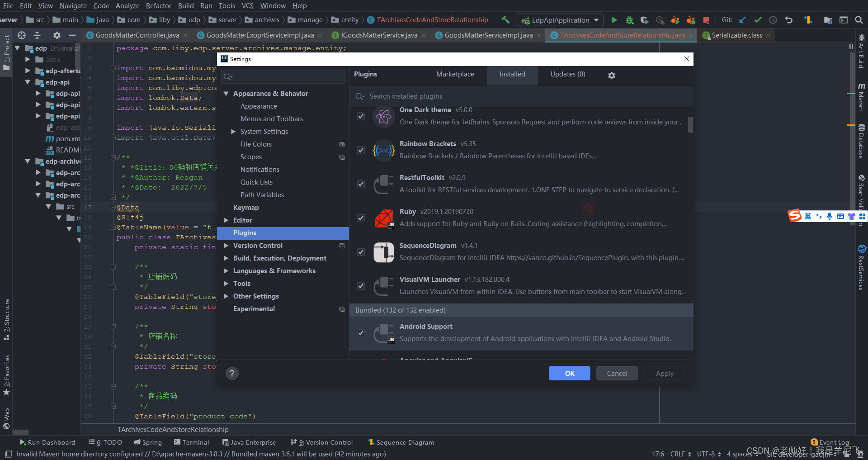Expand System Settings in the settings tree
The height and width of the screenshot is (460, 868).
233,132
